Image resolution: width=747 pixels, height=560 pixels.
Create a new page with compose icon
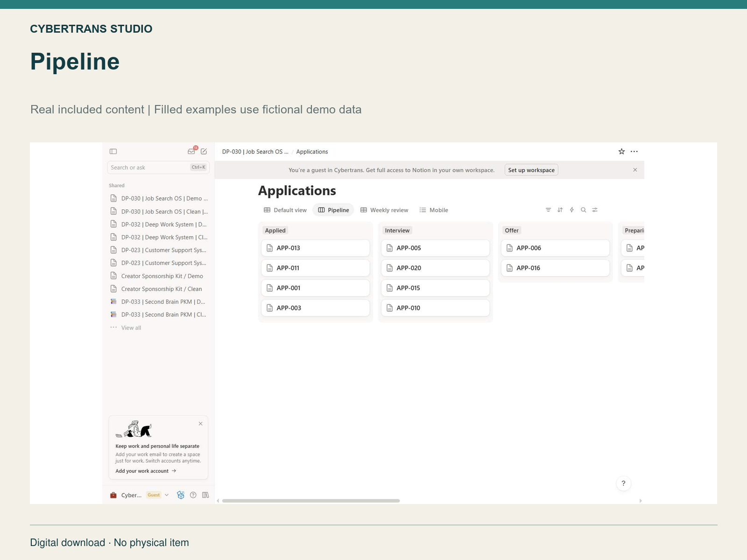point(204,151)
